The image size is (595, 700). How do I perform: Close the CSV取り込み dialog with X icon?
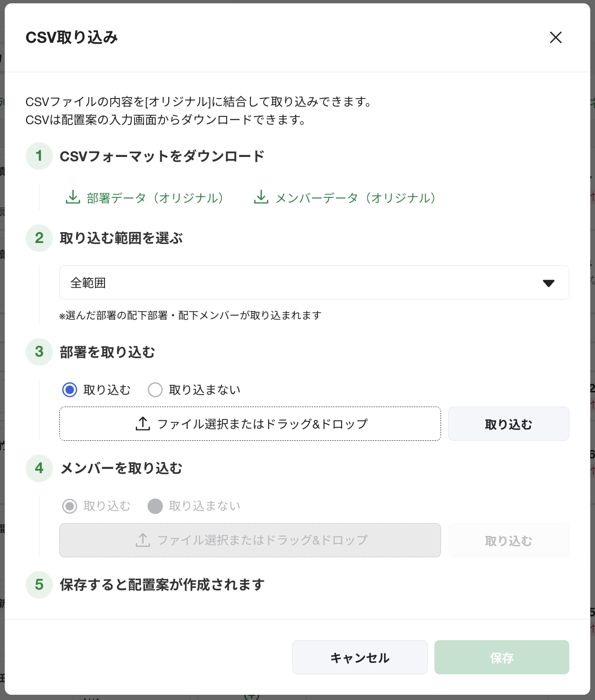click(556, 38)
